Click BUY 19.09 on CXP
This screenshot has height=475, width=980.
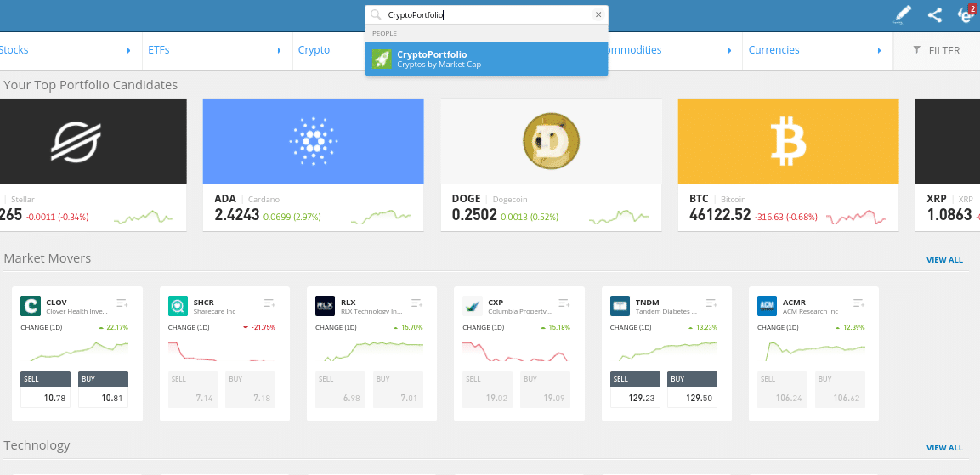click(545, 389)
